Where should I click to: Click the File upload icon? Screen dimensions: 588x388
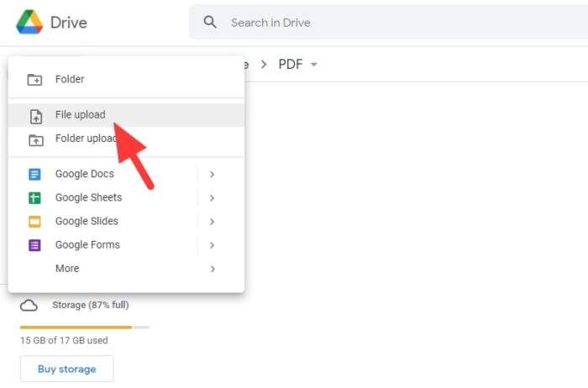point(36,116)
